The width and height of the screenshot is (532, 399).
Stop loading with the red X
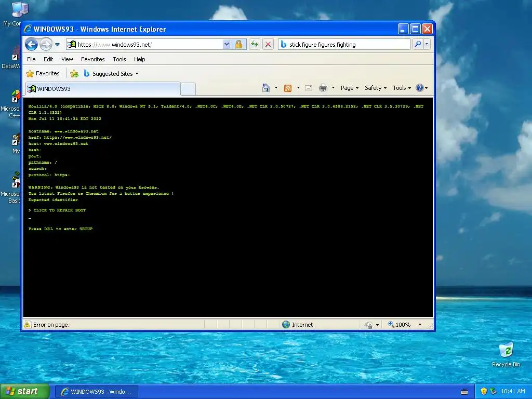click(x=268, y=45)
